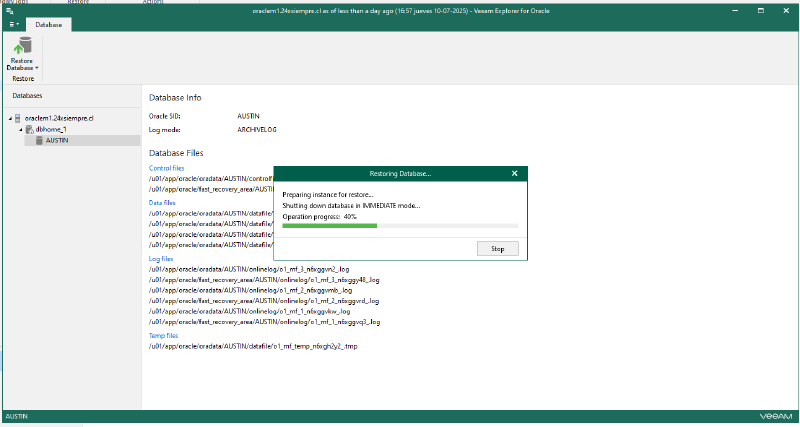Click the o1_mf_2_n6xggvrd_.log path
800x427 pixels.
tap(264, 301)
